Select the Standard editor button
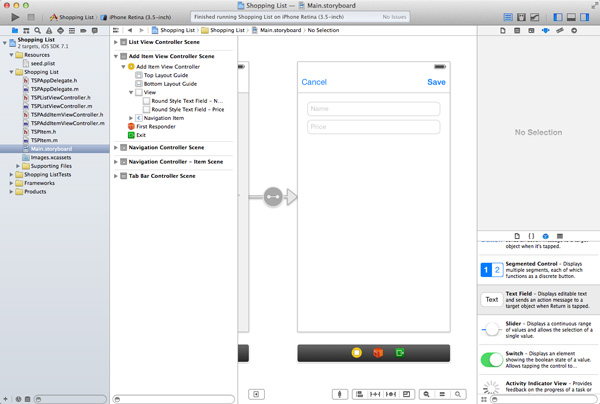 tap(508, 17)
